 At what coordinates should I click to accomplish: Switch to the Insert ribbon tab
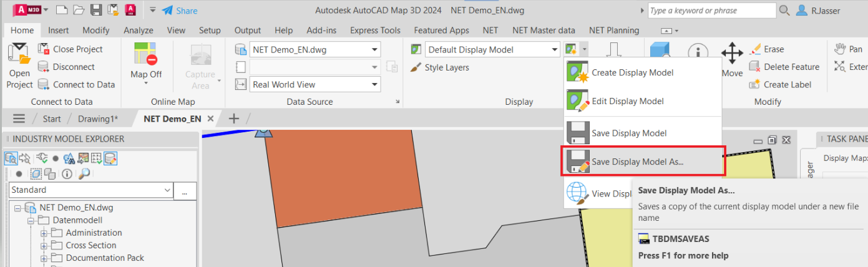(59, 30)
